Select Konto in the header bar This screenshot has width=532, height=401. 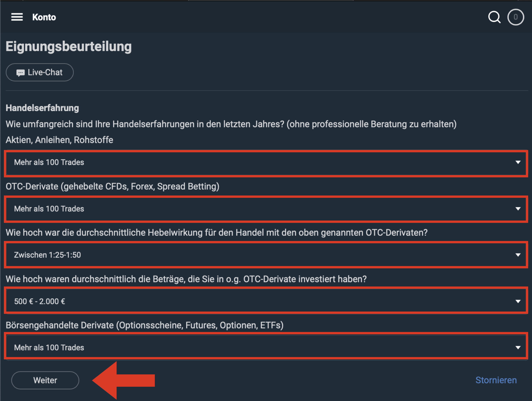(x=44, y=17)
